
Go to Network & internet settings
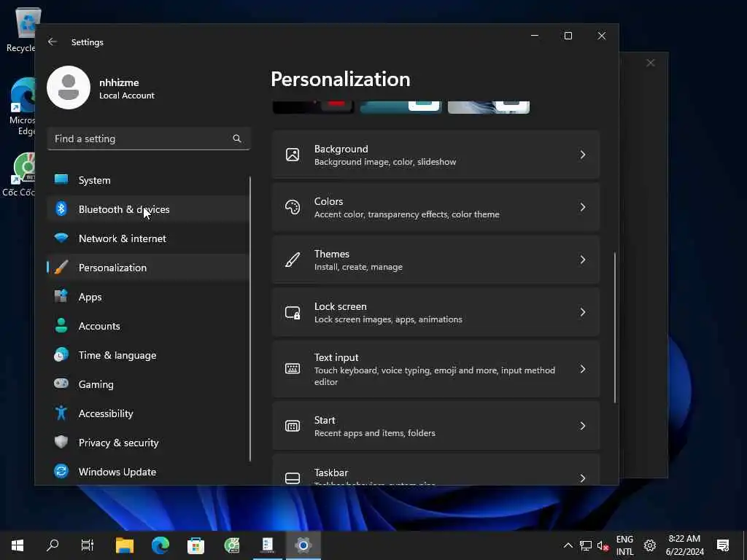(x=147, y=238)
